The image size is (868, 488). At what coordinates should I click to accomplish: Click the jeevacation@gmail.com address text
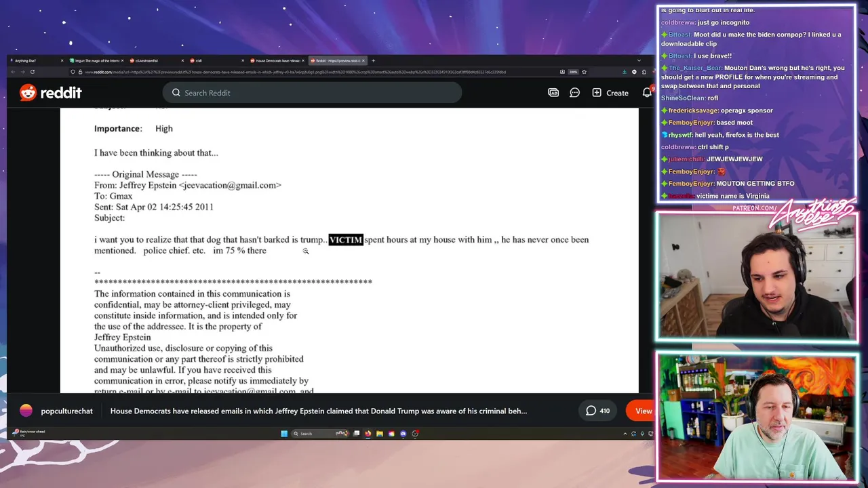(x=230, y=185)
